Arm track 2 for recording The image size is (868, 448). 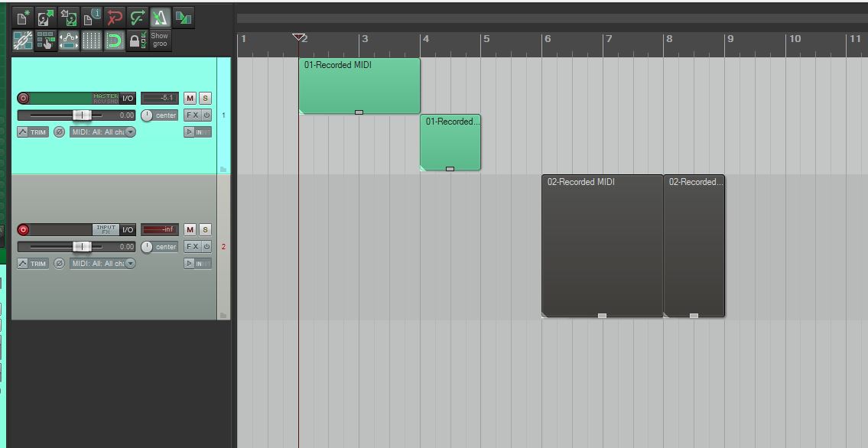(x=23, y=229)
